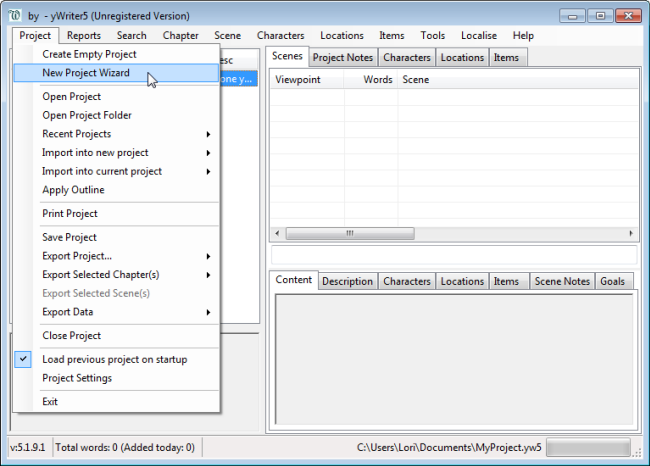The width and height of the screenshot is (650, 466).
Task: Click the version v:5.1.9.1 status entry
Action: [27, 448]
